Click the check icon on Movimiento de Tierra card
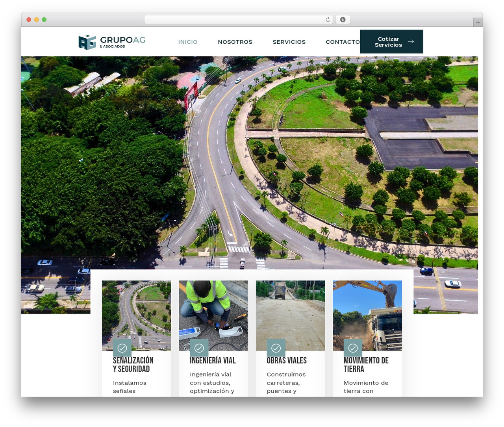 353,348
